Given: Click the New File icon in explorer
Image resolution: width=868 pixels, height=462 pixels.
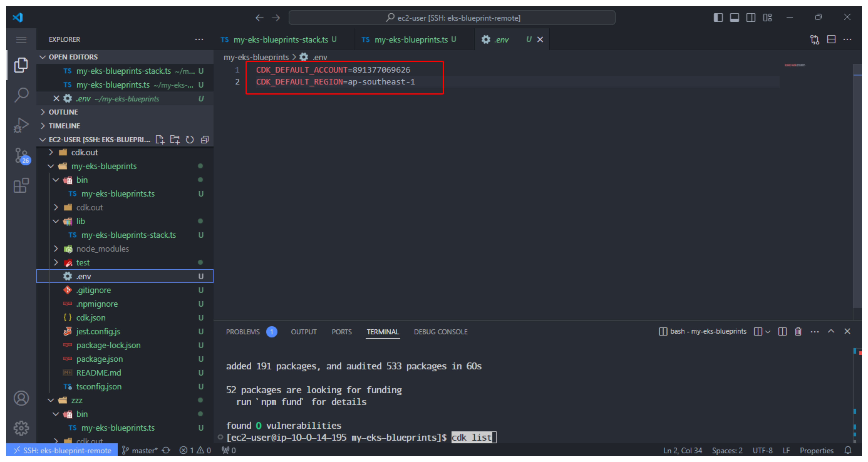Looking at the screenshot, I should tap(160, 140).
